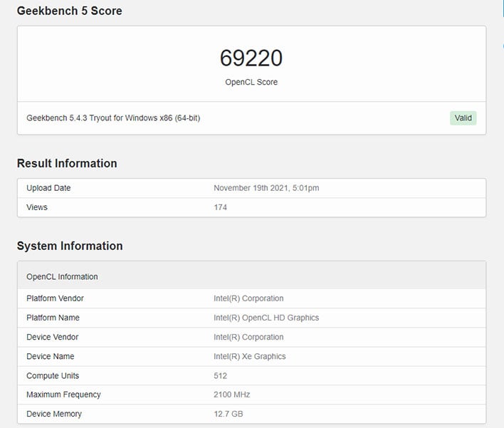Click the Valid status badge

[463, 118]
